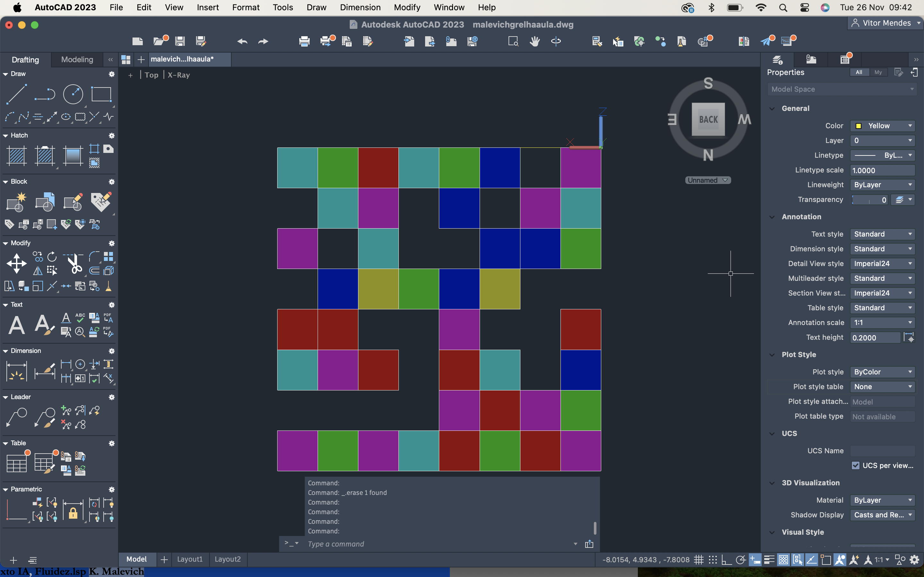This screenshot has height=577, width=924.
Task: Select the Circle draw tool
Action: click(73, 94)
